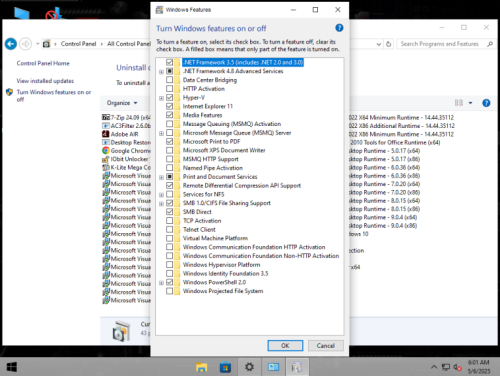Click OK in Windows Features dialog

(285, 346)
